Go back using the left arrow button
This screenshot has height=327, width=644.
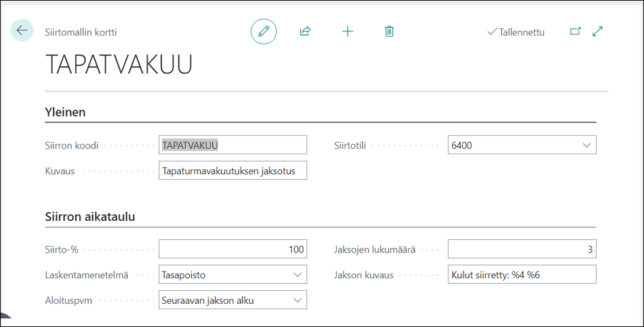point(22,30)
